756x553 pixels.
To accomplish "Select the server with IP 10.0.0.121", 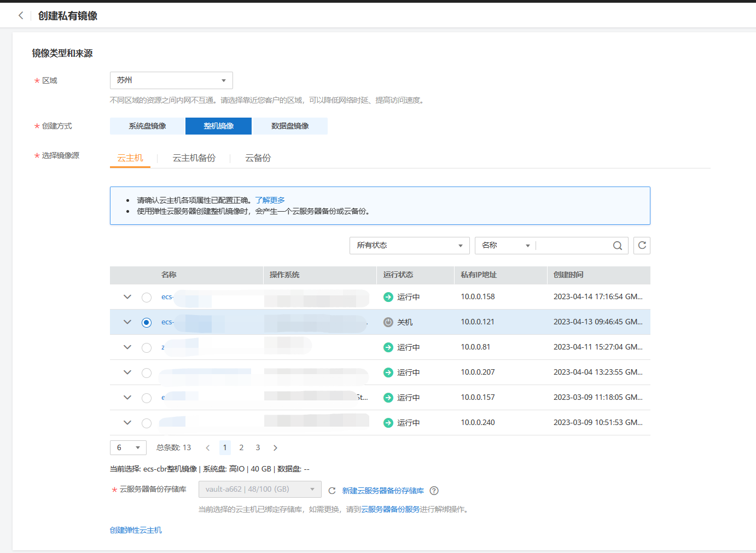I will [x=147, y=323].
